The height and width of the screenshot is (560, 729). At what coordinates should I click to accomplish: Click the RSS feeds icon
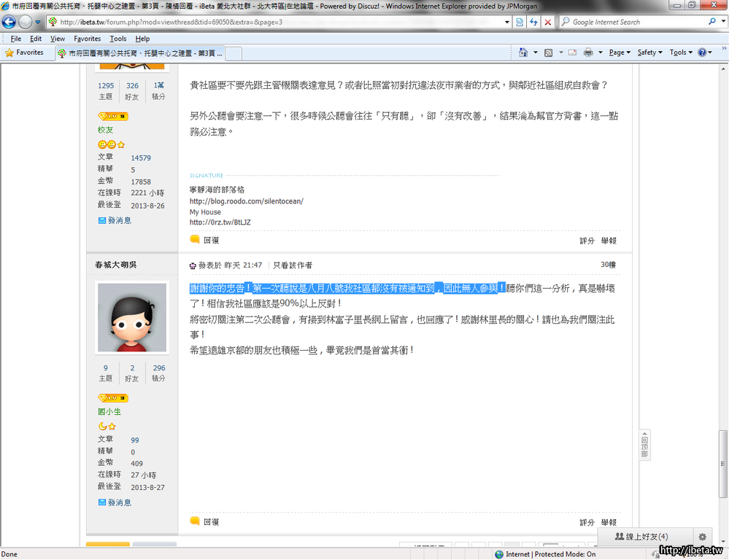point(548,52)
